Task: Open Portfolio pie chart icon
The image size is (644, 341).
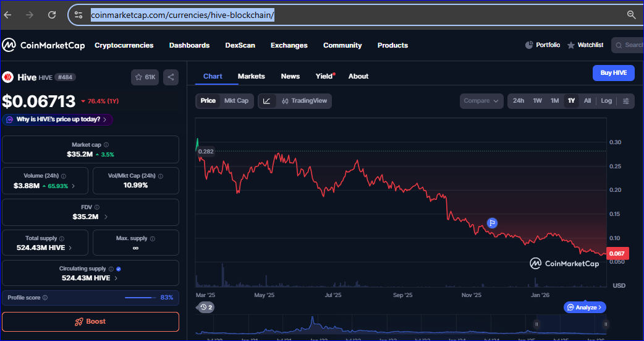Action: (x=529, y=45)
